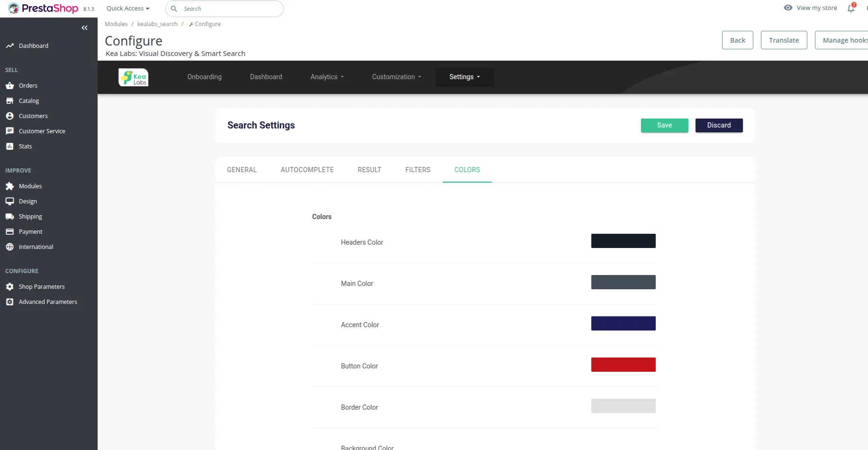Open the FILTERS tab
This screenshot has width=868, height=450.
click(417, 170)
